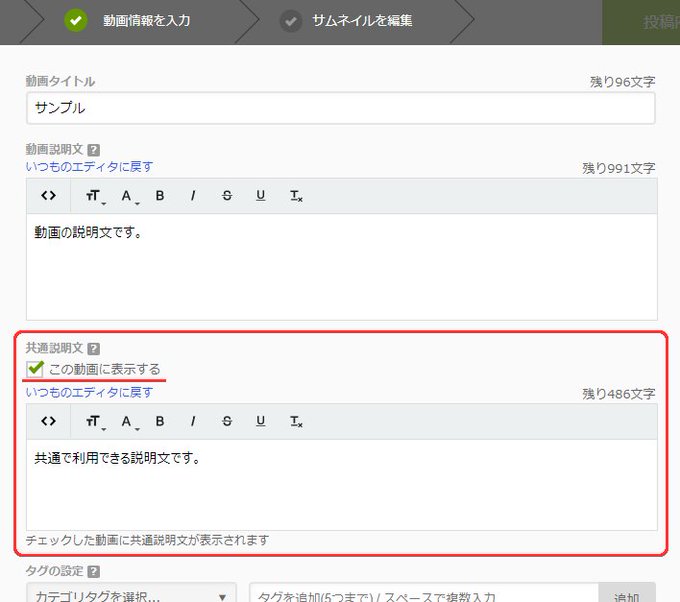This screenshot has height=602, width=680.
Task: Clear formatting in video description toolbar
Action: point(296,196)
